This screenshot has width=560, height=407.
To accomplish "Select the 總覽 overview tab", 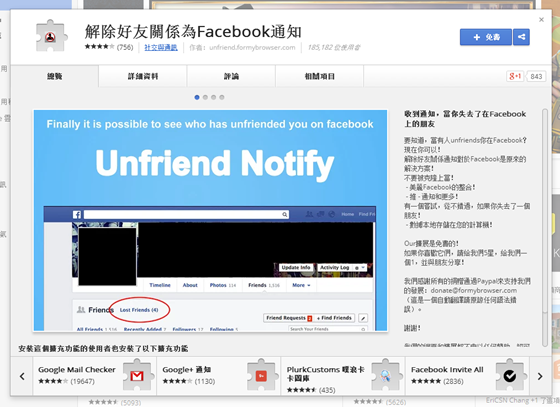I will pos(55,76).
